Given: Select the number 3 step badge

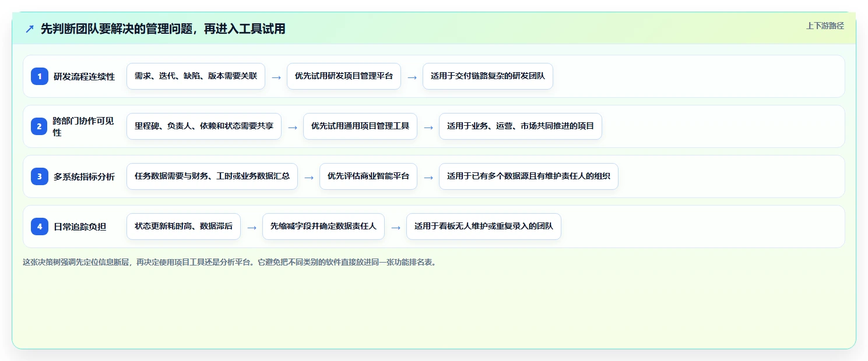Looking at the screenshot, I should (x=40, y=176).
